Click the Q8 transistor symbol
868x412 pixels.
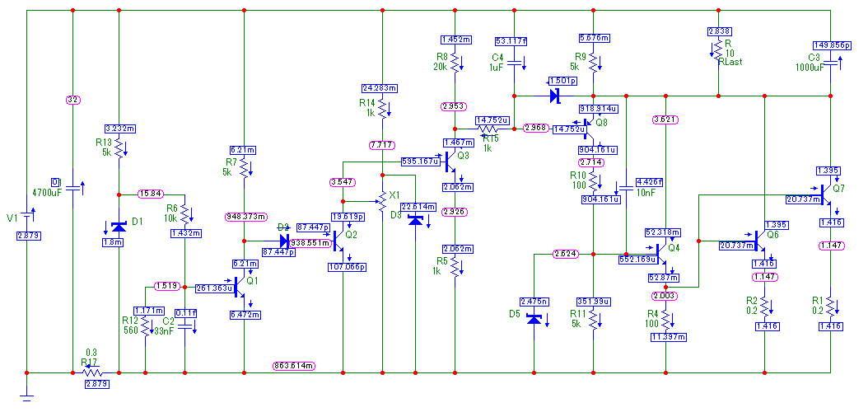(589, 129)
